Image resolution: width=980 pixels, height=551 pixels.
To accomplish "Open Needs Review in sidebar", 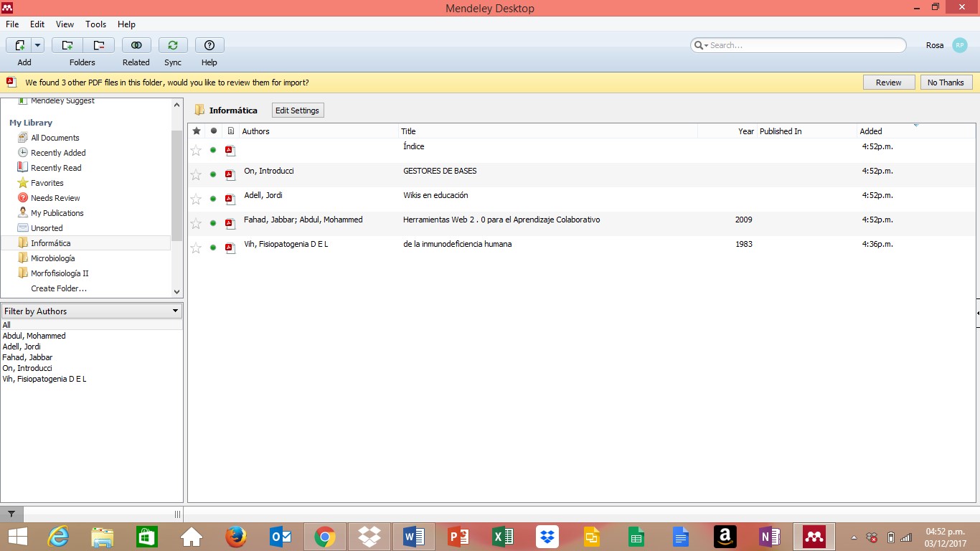I will (x=55, y=198).
